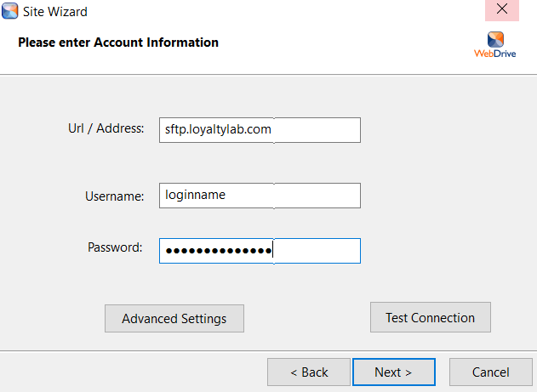The width and height of the screenshot is (537, 392).
Task: Click the "Password:" label
Action: coord(116,247)
